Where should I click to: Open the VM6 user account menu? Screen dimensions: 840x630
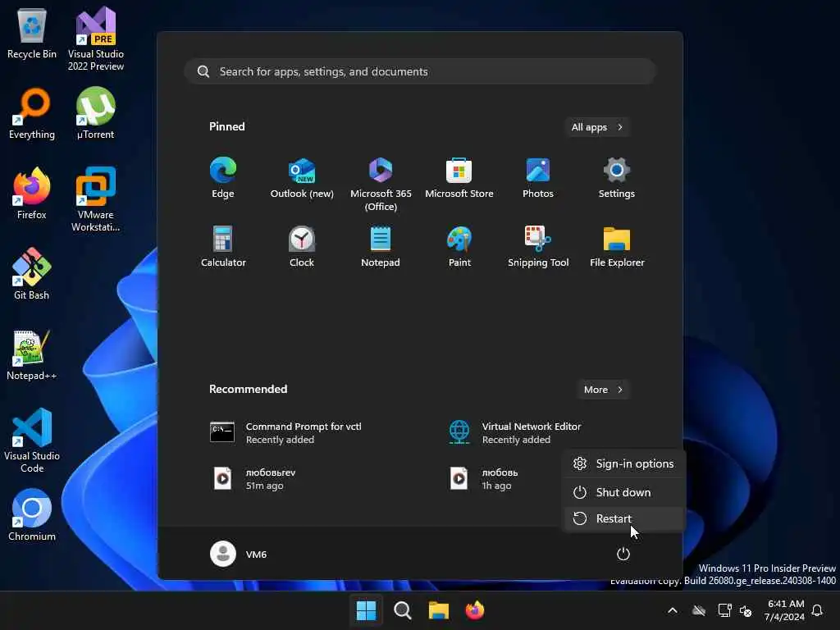pos(239,554)
